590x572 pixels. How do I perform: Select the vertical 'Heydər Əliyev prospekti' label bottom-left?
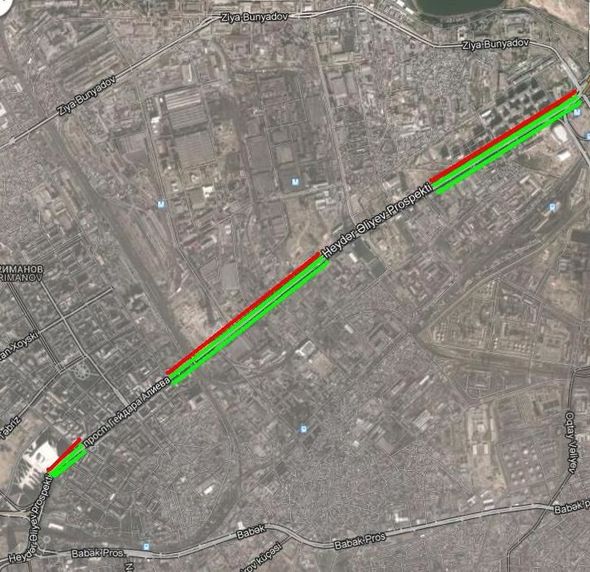tap(30, 519)
